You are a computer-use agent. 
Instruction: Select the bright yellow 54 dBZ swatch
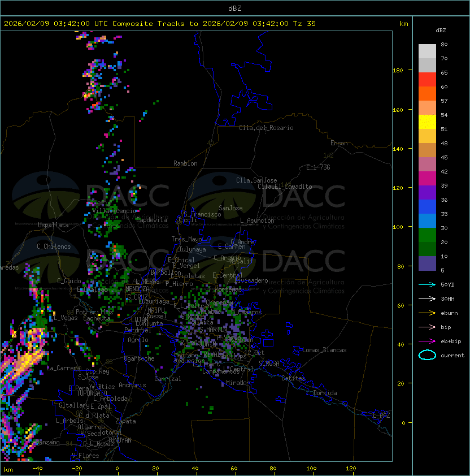pyautogui.click(x=427, y=122)
